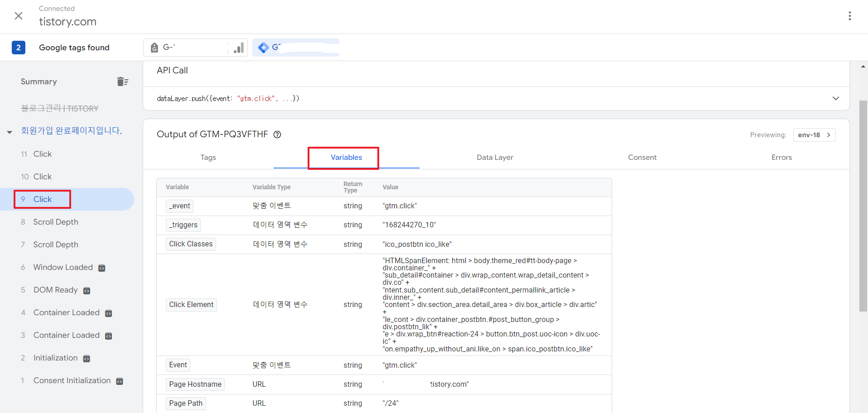The width and height of the screenshot is (868, 413).
Task: Click the "/24" Page Path value
Action: point(391,403)
